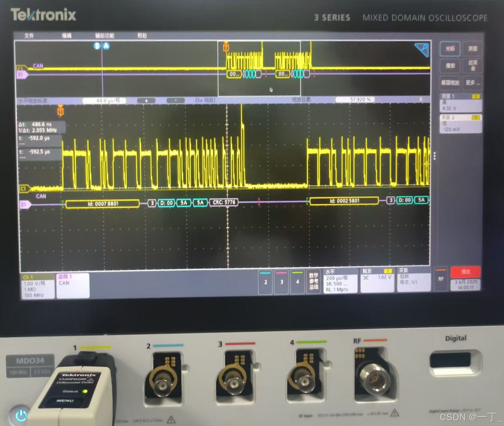Open the 水平 (Horizontal) settings badge
This screenshot has height=426, width=504.
(x=340, y=281)
